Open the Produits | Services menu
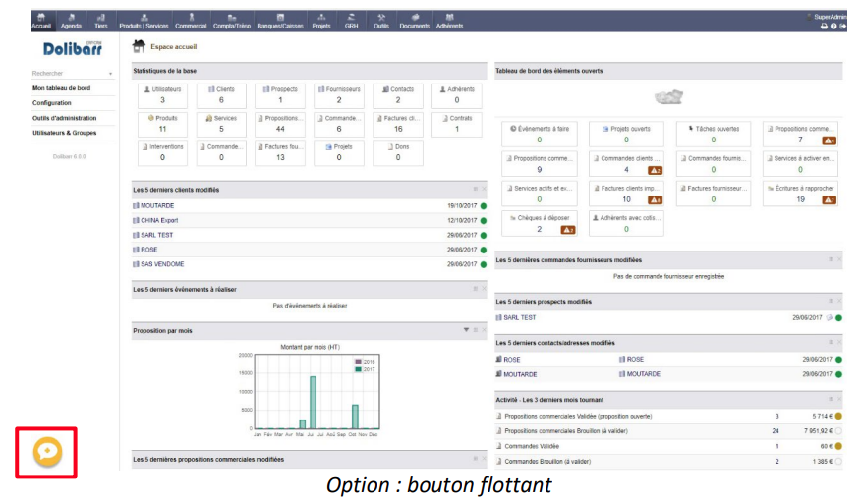This screenshot has height=504, width=862. pyautogui.click(x=144, y=21)
